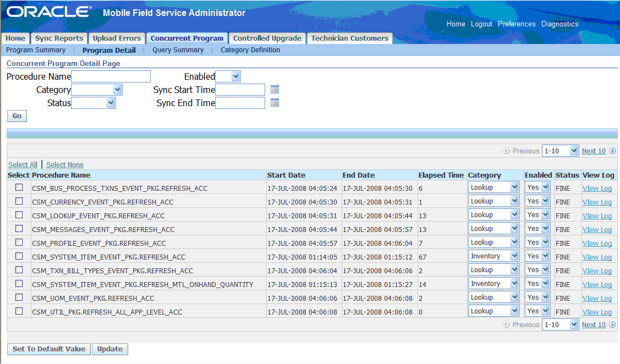Click the Logout link in header
This screenshot has width=620, height=364.
pyautogui.click(x=481, y=24)
